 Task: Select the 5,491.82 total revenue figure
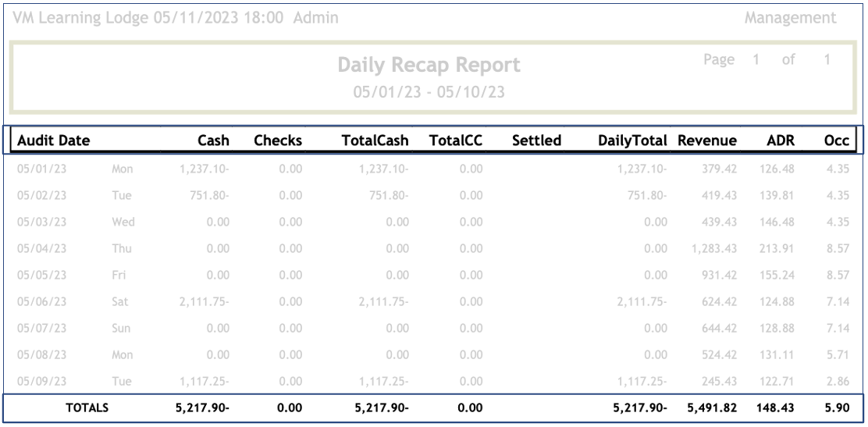710,407
